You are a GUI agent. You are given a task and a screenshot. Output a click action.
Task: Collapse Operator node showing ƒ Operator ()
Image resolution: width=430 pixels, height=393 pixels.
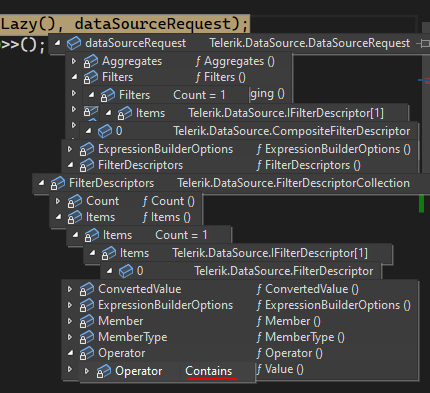(x=71, y=353)
